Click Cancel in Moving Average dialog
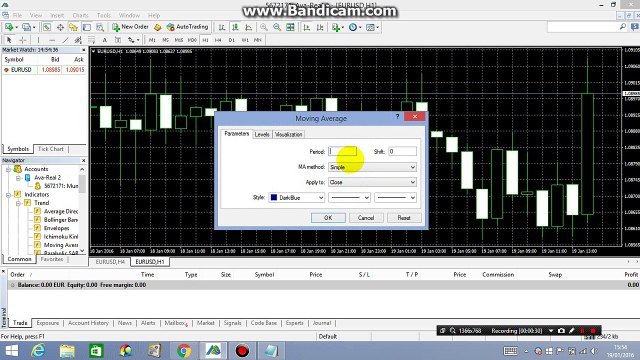640x360 pixels. 366,218
